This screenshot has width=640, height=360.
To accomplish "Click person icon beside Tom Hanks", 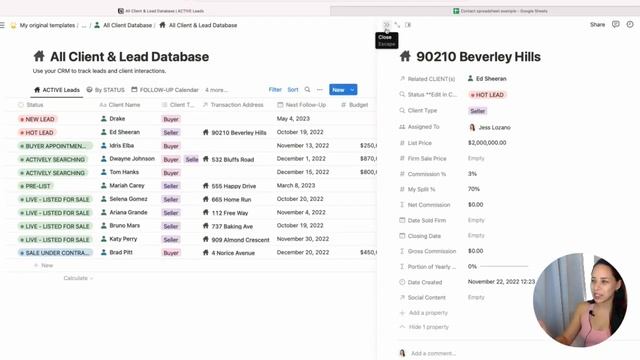I will tap(104, 172).
